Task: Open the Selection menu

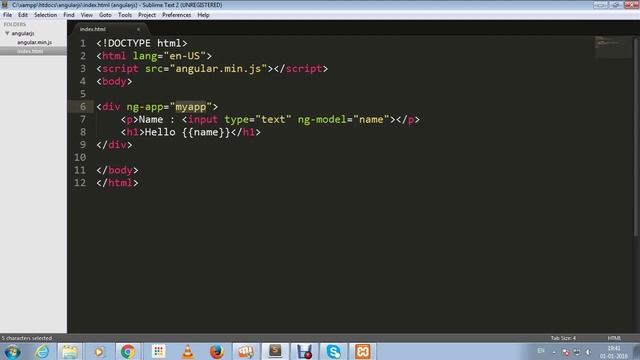Action: (x=45, y=15)
